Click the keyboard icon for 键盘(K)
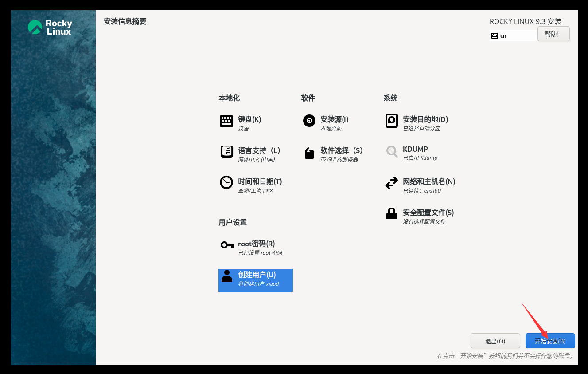Screen dimensions: 588x374 pos(226,121)
